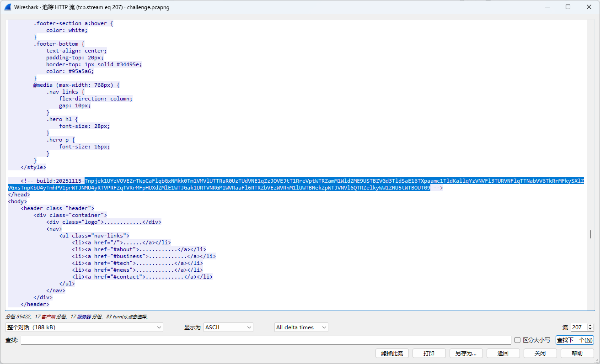Viewport: 600px width, 364px height.
Task: Maximize the Wireshark stream window
Action: [568, 7]
